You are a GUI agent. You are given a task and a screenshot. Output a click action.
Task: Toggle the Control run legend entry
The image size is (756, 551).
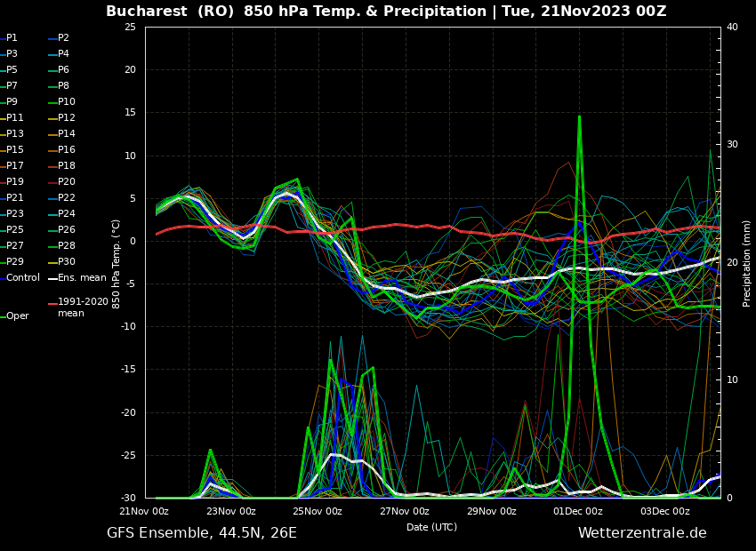click(22, 278)
